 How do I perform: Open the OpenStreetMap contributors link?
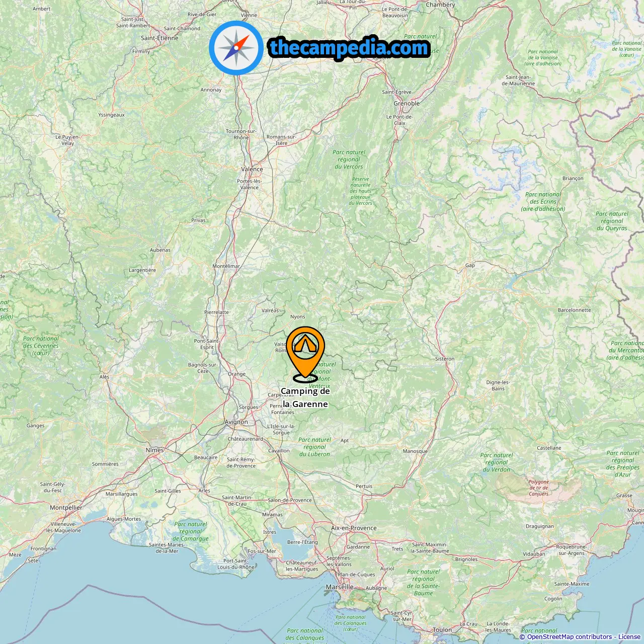pos(570,637)
